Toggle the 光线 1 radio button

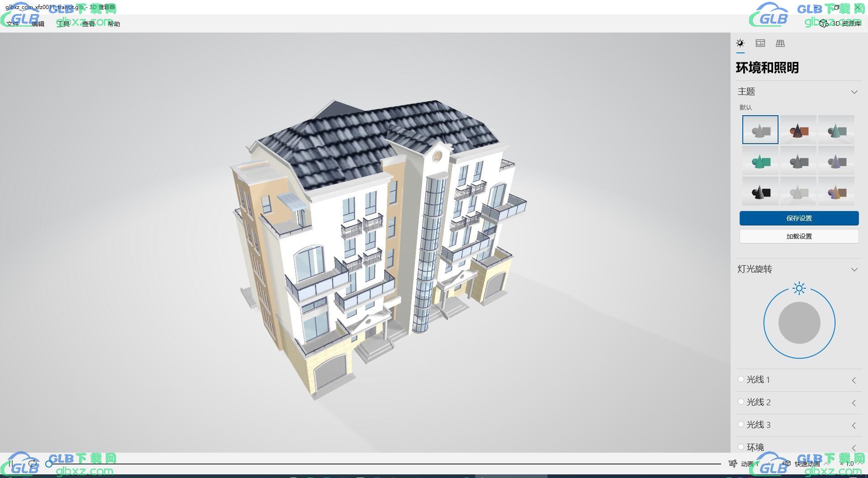pyautogui.click(x=741, y=380)
